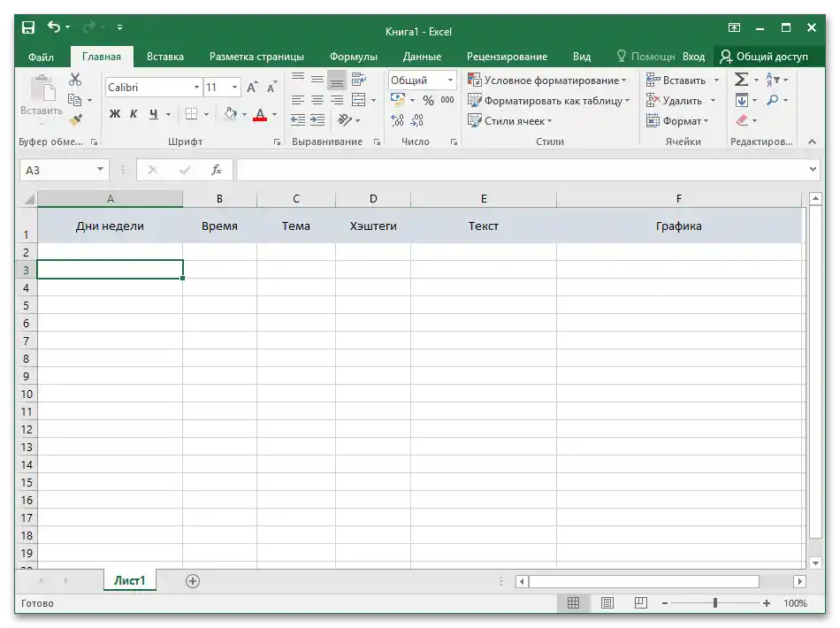
Task: Open the text orientation tool
Action: tap(345, 119)
